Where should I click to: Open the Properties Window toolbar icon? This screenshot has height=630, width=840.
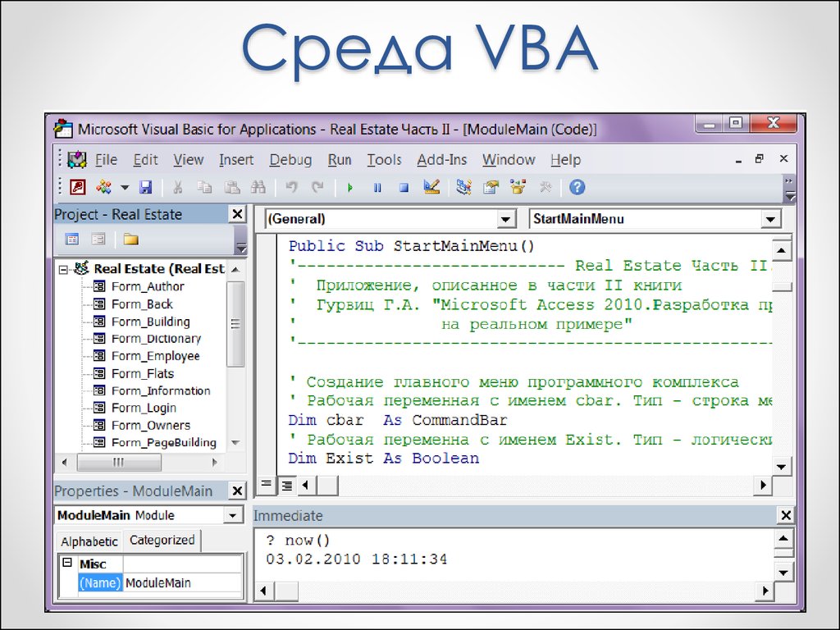tap(491, 187)
